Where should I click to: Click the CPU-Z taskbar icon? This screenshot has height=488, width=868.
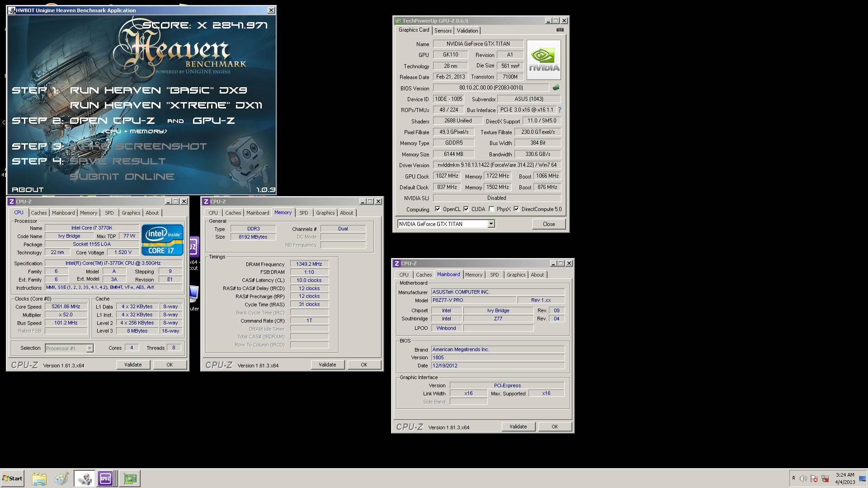[x=105, y=479]
